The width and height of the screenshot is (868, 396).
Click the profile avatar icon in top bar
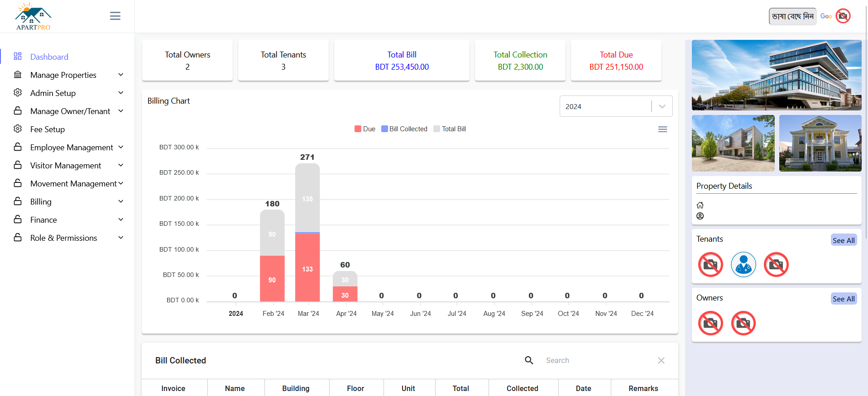(843, 16)
